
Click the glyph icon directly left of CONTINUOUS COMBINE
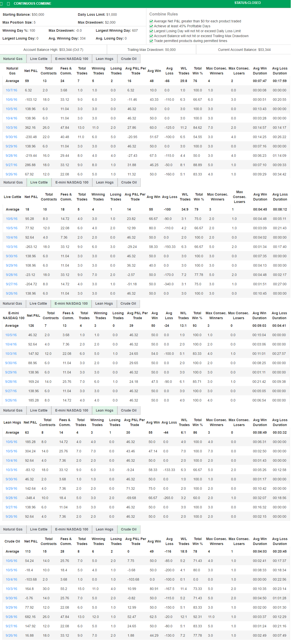[8, 4]
